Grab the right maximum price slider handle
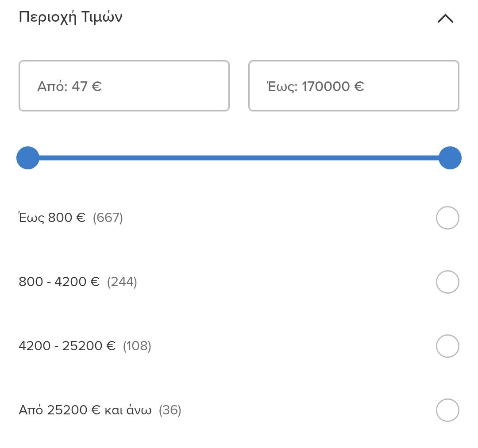The image size is (478, 448). (450, 158)
